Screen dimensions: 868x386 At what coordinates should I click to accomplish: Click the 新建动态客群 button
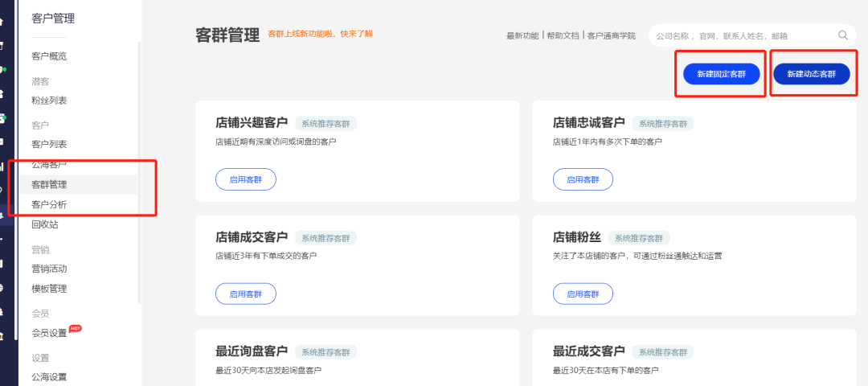point(812,74)
